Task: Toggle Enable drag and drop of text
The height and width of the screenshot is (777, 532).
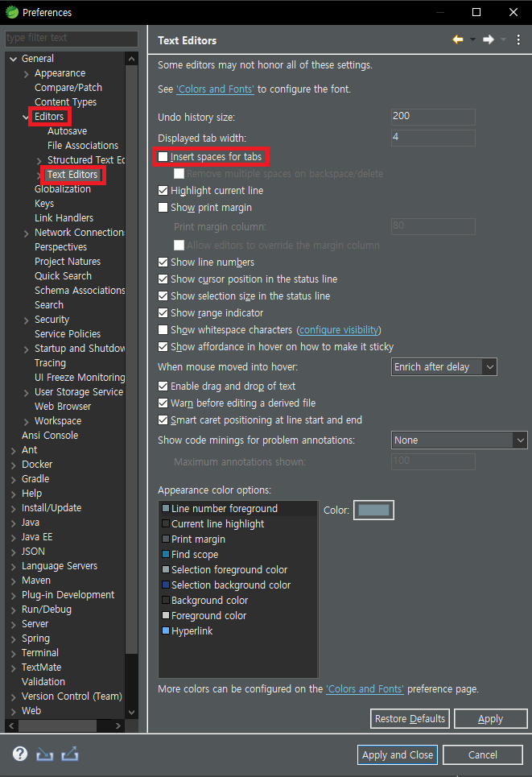Action: (x=163, y=386)
